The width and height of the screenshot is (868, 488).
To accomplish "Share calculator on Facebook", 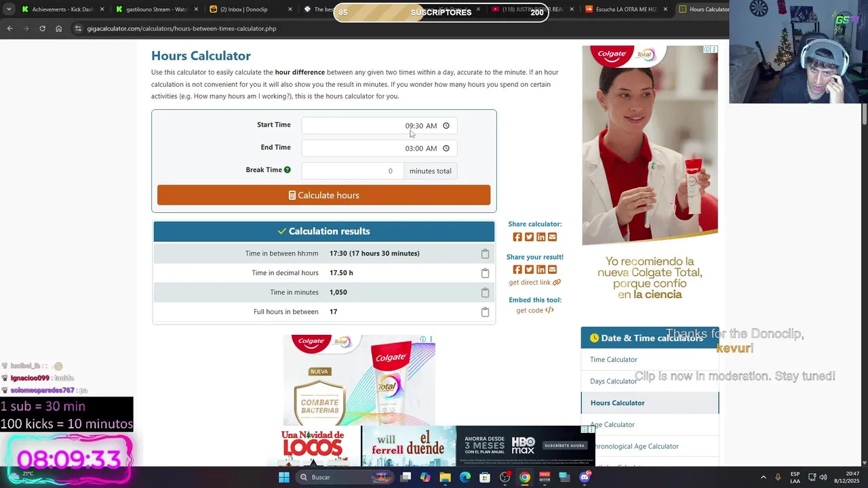I will [x=517, y=237].
